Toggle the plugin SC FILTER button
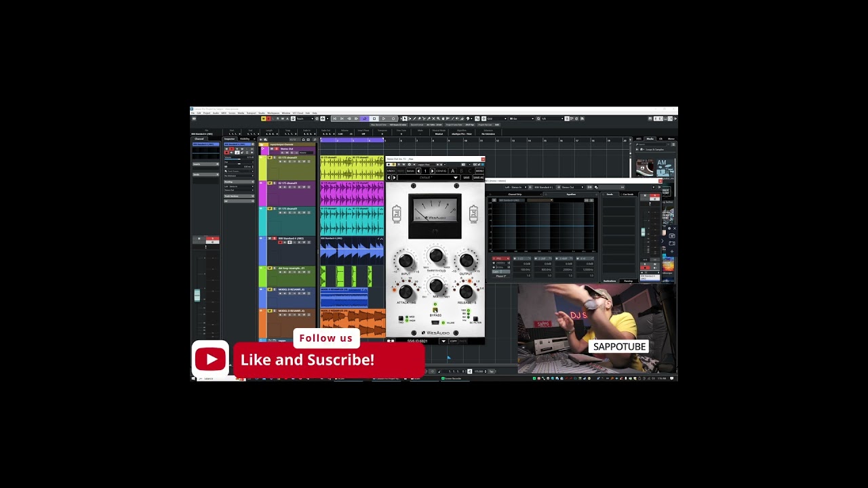Viewport: 868px width, 488px height. click(475, 319)
